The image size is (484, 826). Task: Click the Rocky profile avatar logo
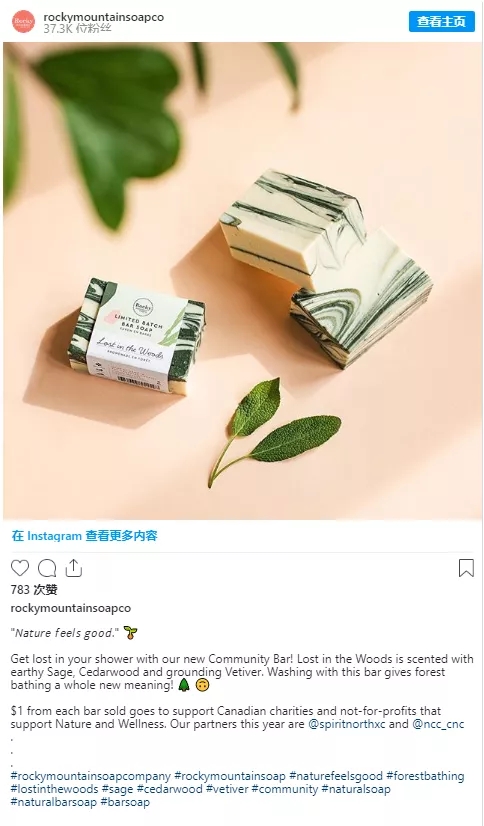[23, 22]
